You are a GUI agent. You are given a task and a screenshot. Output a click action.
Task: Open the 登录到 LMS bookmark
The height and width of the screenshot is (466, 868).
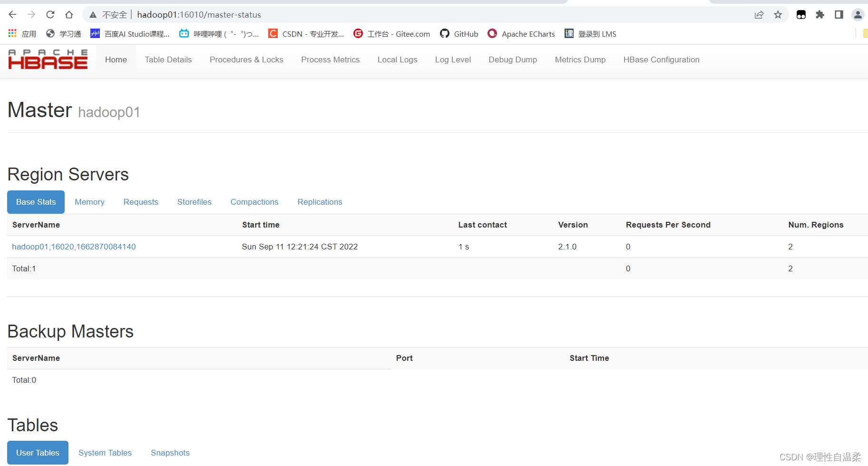click(590, 34)
